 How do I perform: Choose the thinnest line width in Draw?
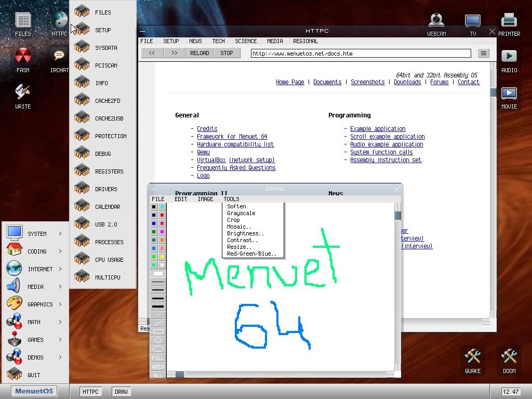(x=158, y=282)
